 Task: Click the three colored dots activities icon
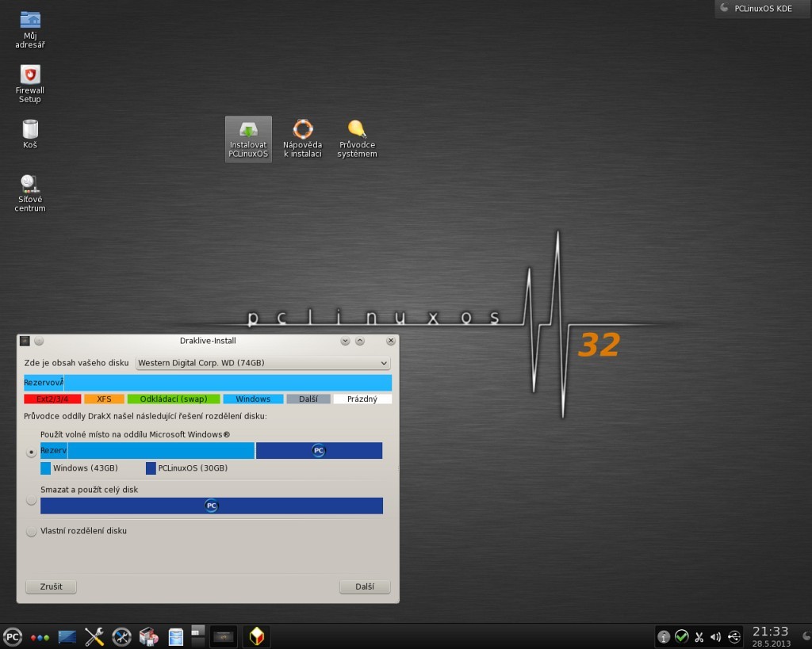40,637
